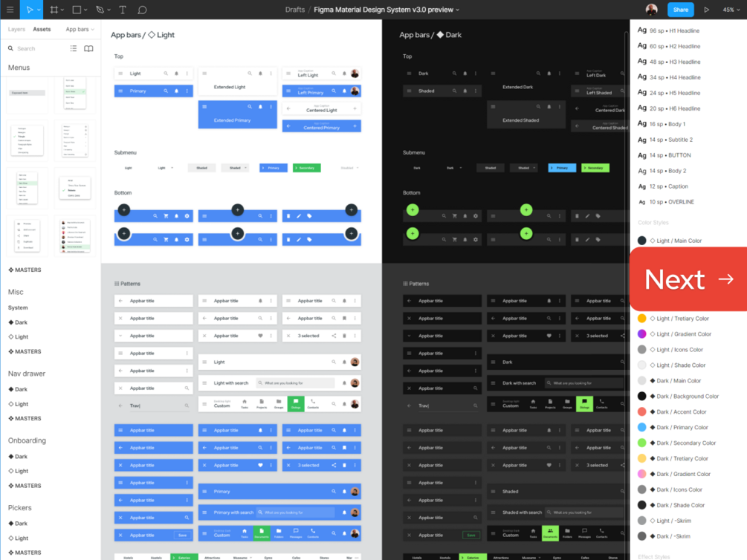Select the Dark / Accent Color swatch

tap(641, 411)
